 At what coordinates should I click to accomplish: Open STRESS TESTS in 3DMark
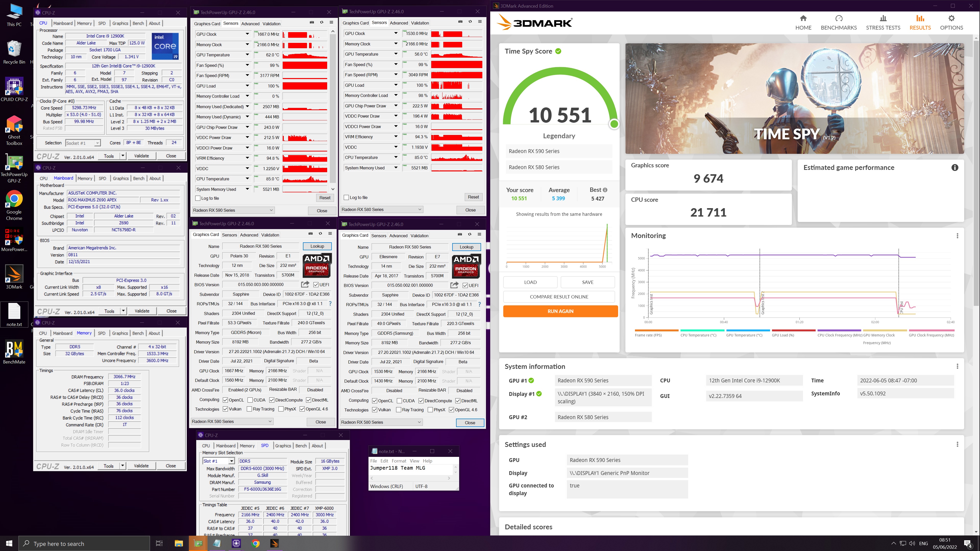(883, 23)
